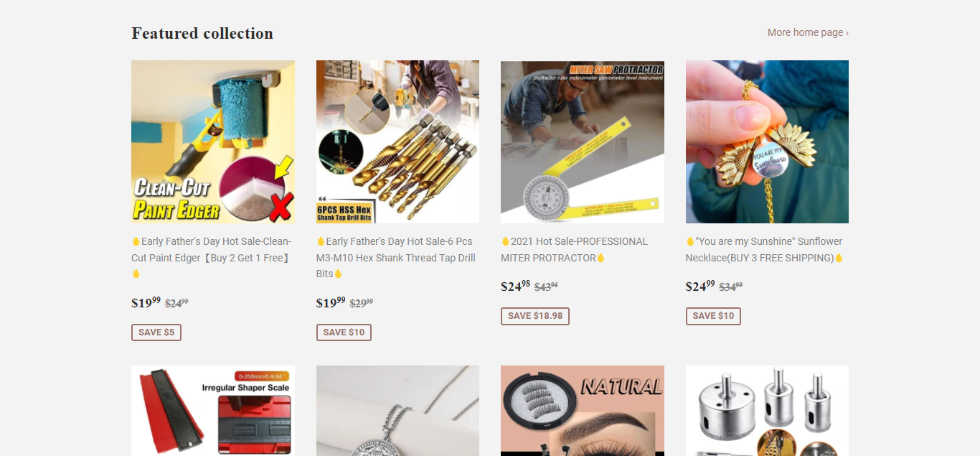
Task: Open the Hex Shank Thread Tap Drill Bits title
Action: point(396,258)
